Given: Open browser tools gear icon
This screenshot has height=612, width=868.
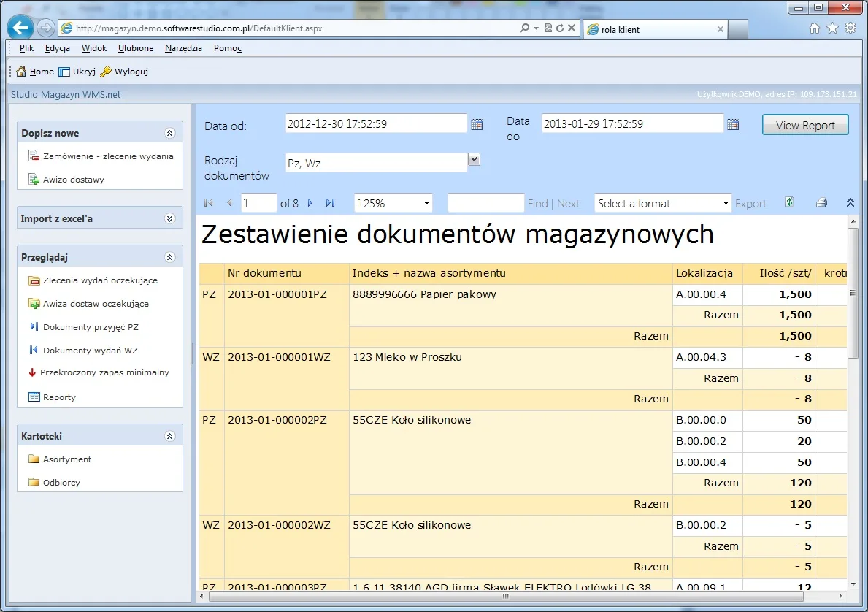Looking at the screenshot, I should coord(850,28).
